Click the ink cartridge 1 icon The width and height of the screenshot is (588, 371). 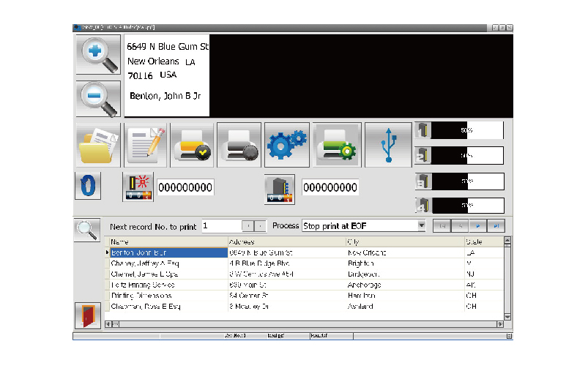[x=423, y=130]
